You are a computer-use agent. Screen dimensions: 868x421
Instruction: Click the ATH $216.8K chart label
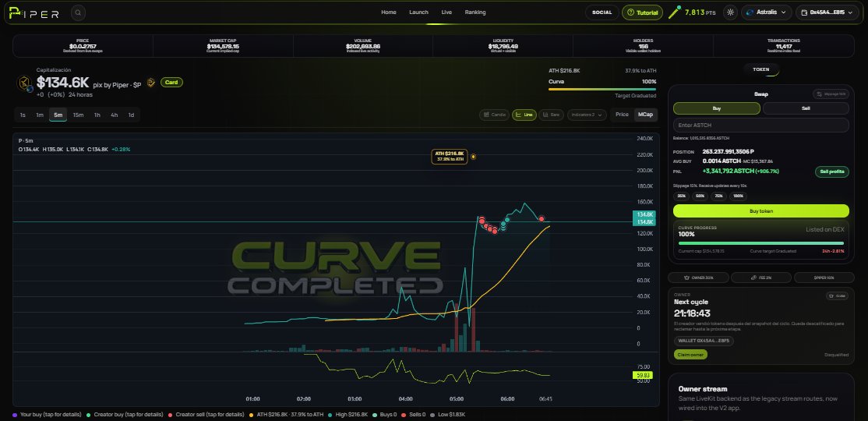click(x=450, y=157)
